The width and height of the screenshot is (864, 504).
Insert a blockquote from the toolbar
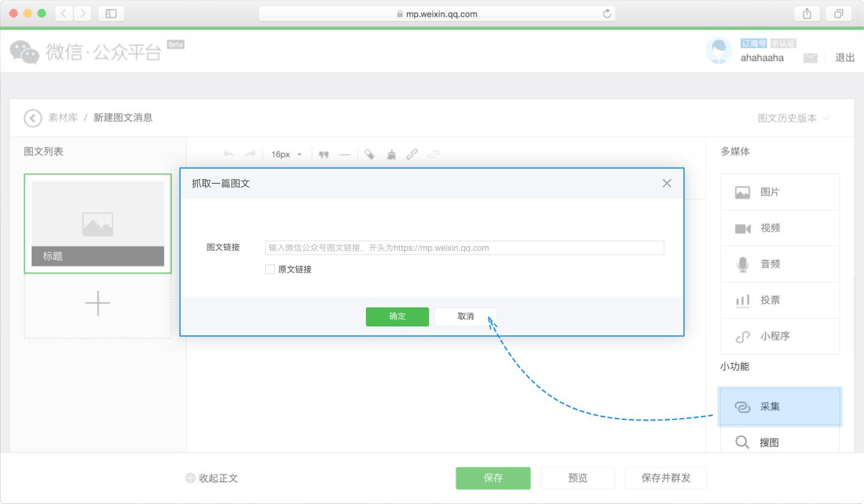[x=323, y=154]
